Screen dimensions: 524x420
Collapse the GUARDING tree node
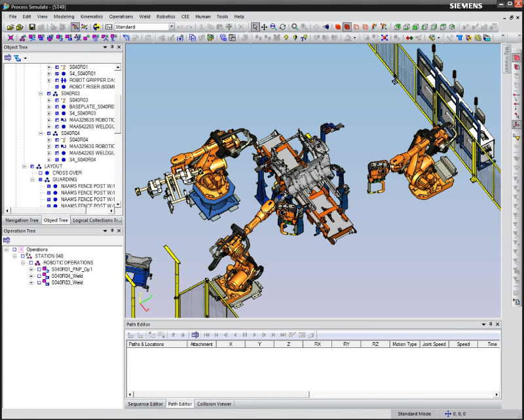coord(32,180)
